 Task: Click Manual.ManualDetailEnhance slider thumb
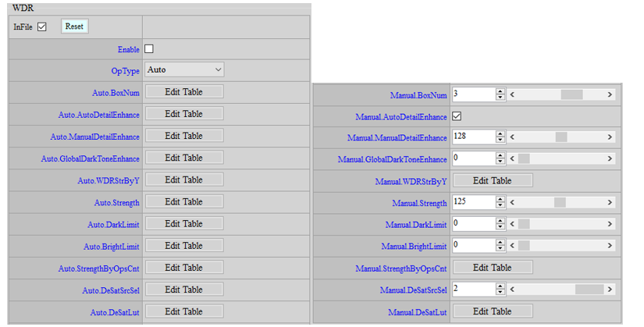(560, 137)
